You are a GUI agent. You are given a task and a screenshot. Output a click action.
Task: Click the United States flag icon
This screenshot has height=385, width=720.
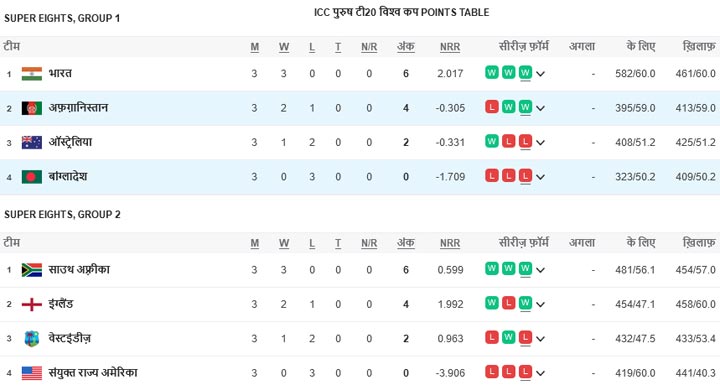click(32, 373)
